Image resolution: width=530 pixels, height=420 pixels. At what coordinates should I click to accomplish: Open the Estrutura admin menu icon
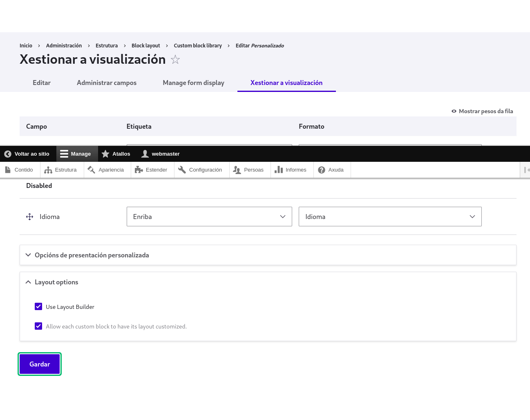[x=49, y=169]
